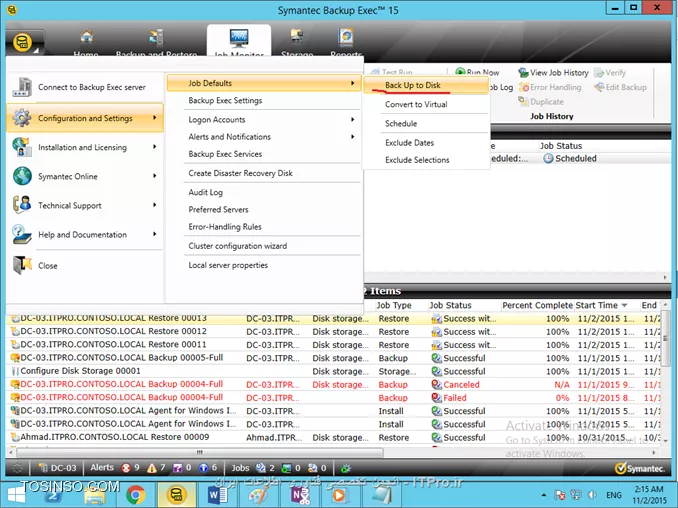
Task: Choose Create Disaster Recovery Disk
Action: 240,173
